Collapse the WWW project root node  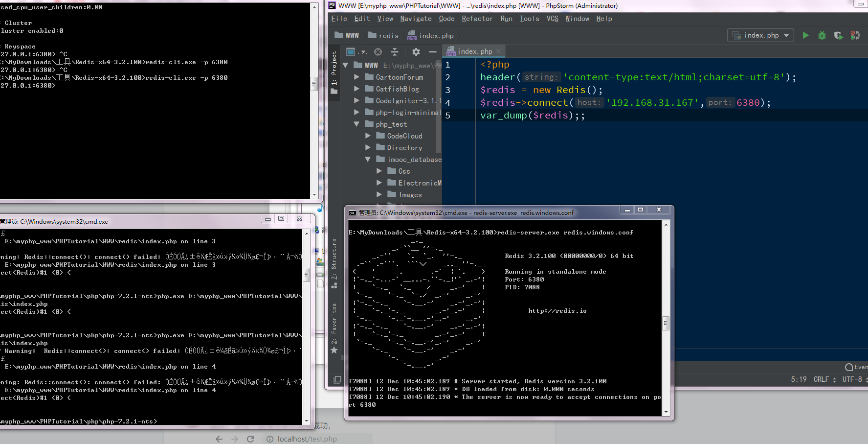tap(346, 65)
